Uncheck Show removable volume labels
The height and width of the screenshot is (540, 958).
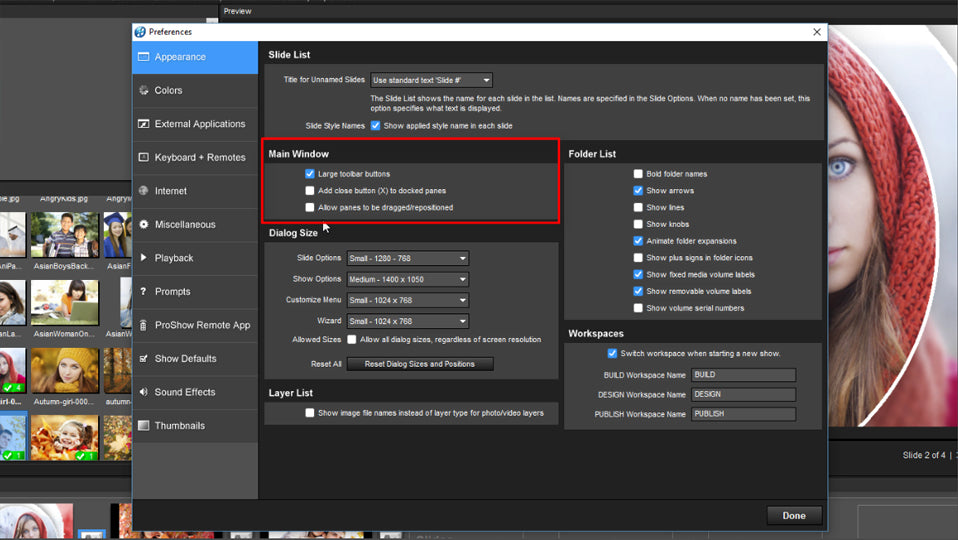point(638,291)
